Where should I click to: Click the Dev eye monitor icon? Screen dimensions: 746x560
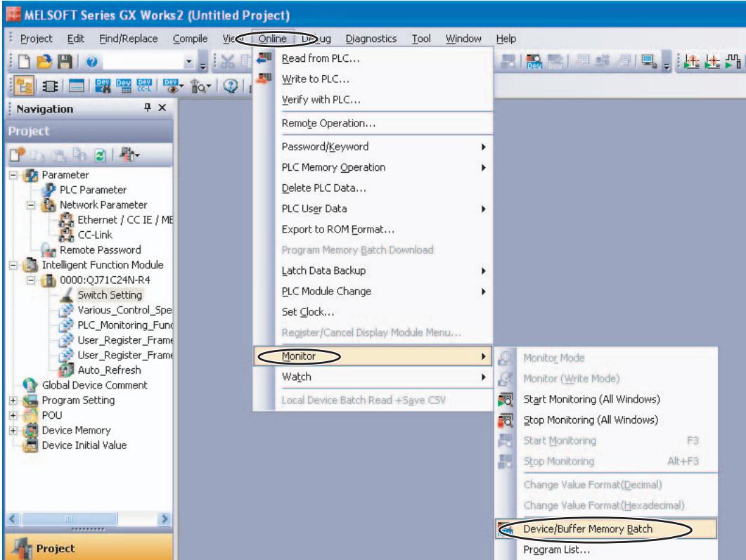172,86
